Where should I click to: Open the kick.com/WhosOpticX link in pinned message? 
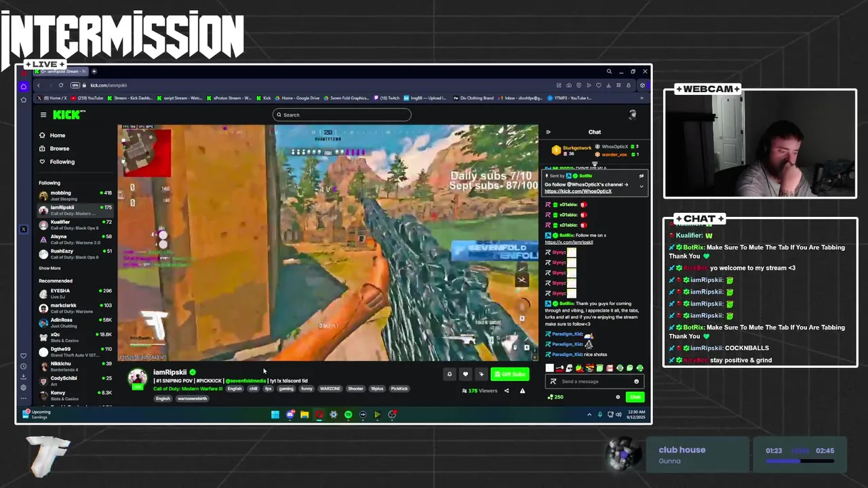(x=578, y=191)
